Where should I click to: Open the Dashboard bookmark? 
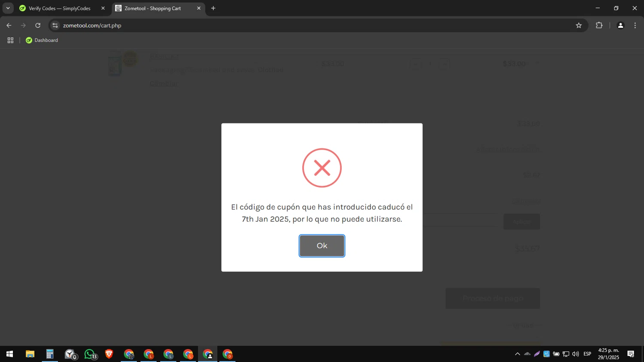[x=42, y=40]
